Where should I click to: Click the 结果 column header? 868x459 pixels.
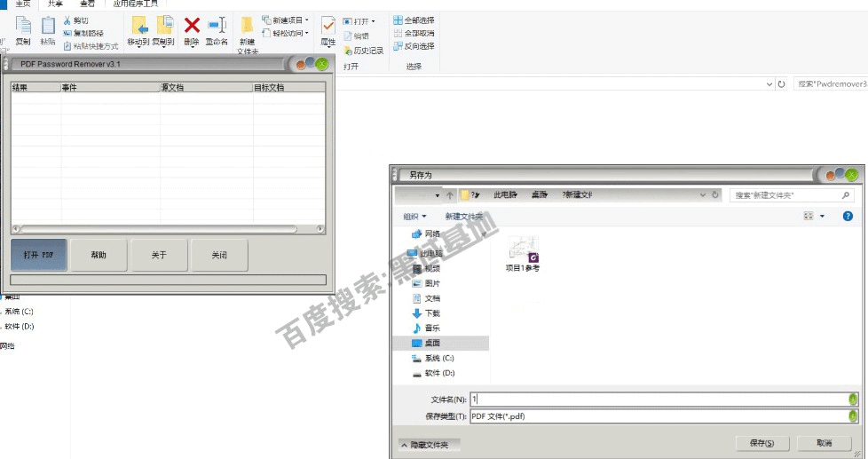(x=36, y=88)
